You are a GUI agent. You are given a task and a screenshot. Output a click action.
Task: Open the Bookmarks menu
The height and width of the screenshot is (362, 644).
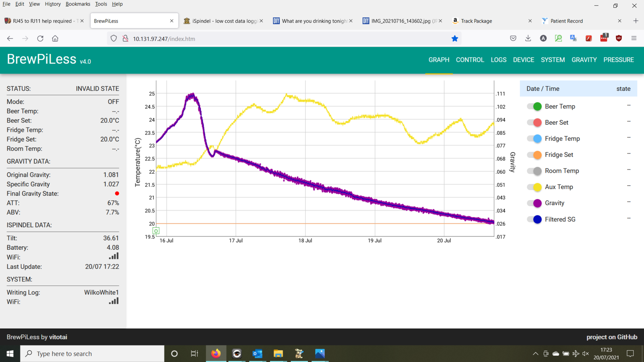pos(78,4)
